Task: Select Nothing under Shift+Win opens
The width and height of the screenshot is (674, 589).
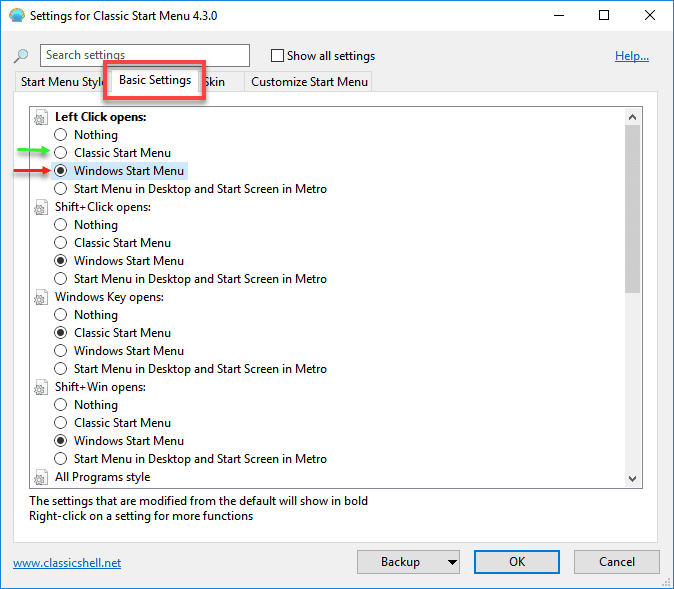Action: [x=61, y=405]
